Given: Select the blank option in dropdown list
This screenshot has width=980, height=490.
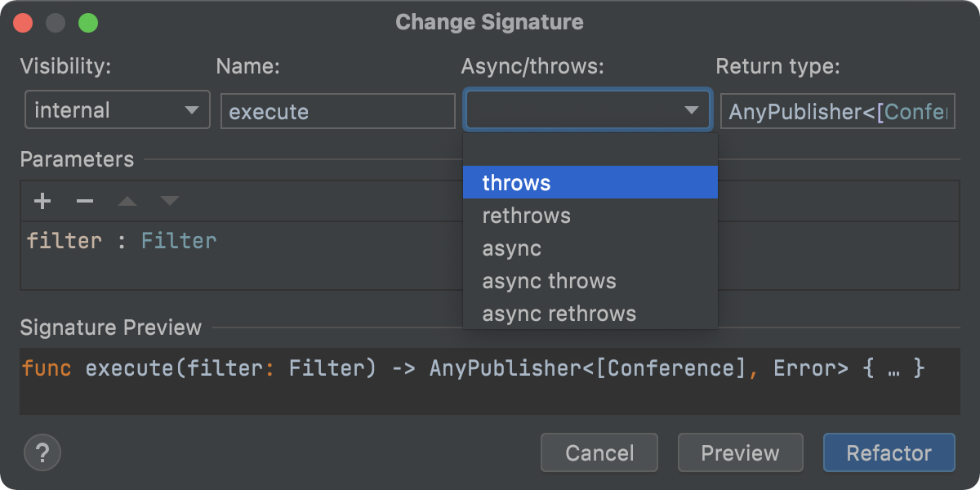Looking at the screenshot, I should 590,150.
